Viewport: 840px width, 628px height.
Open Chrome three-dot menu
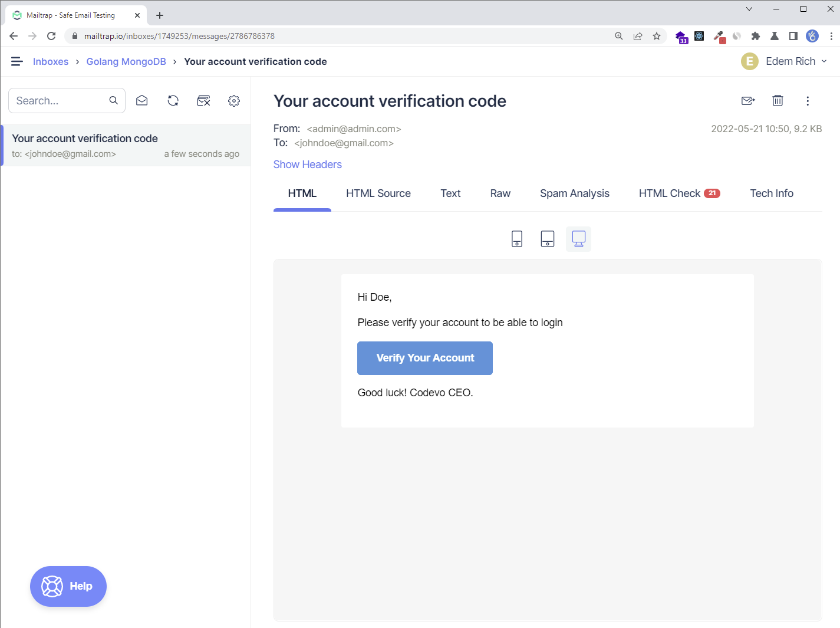[x=831, y=36]
